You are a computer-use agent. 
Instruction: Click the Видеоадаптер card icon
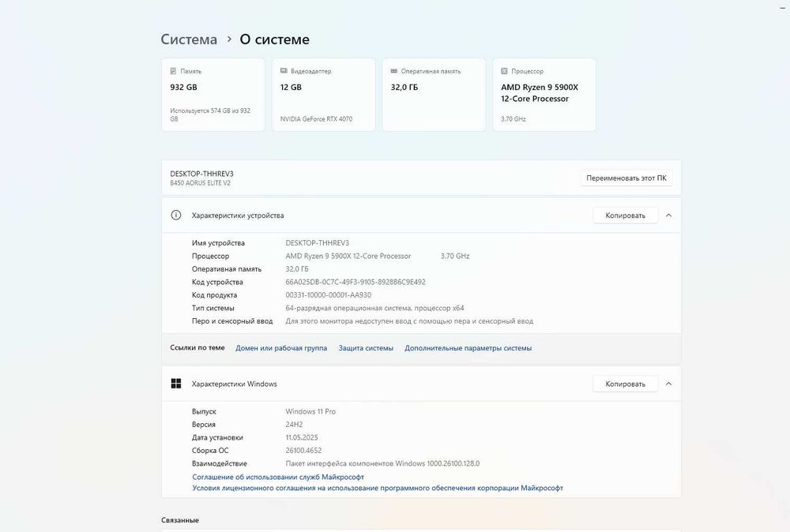(284, 71)
